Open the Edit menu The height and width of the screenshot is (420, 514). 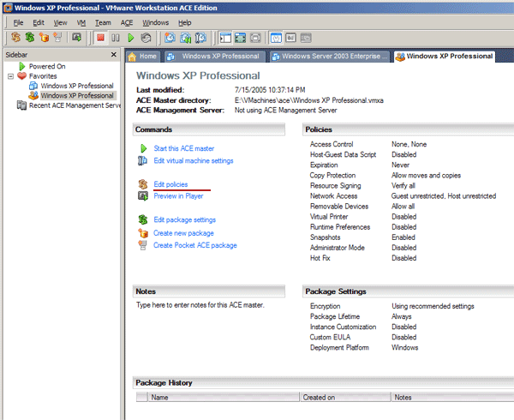tap(39, 22)
